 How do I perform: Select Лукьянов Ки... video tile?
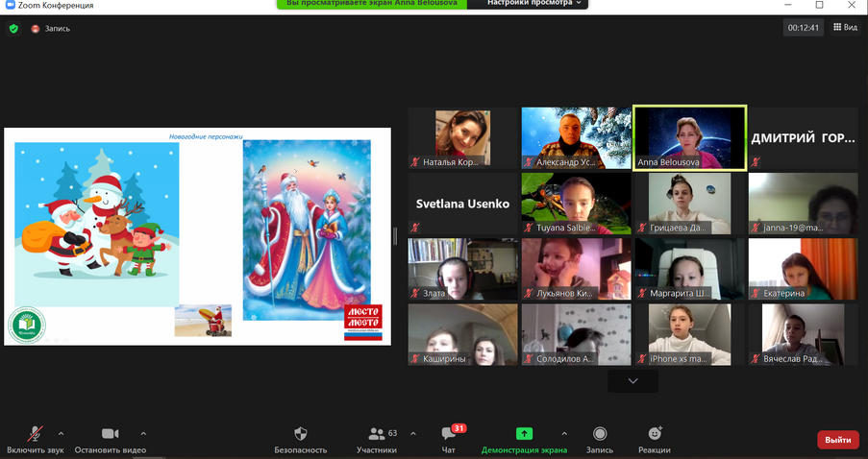point(577,269)
